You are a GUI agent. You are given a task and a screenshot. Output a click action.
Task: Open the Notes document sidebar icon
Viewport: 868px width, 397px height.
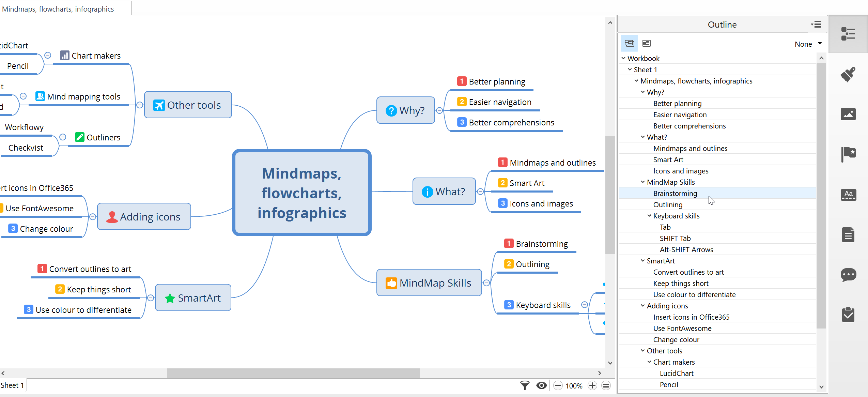point(848,235)
